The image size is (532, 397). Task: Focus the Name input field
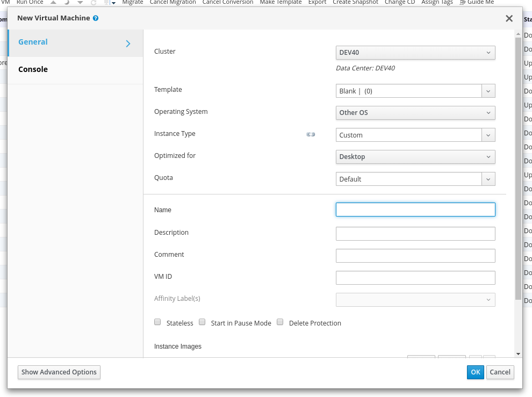click(x=415, y=210)
